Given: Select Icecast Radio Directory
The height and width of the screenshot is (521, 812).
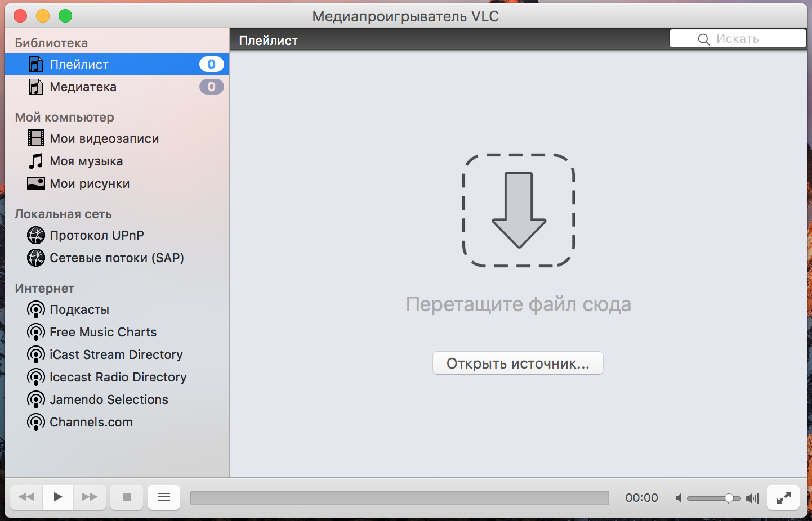Looking at the screenshot, I should 118,378.
